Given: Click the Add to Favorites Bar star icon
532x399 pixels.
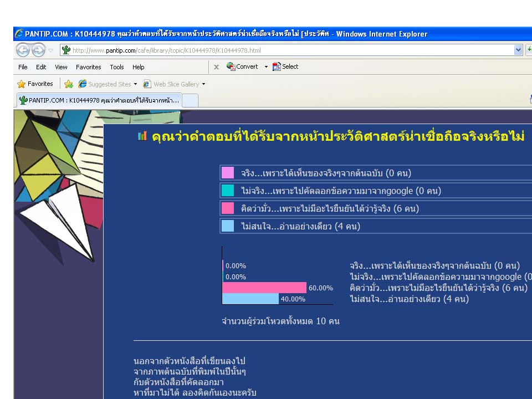Looking at the screenshot, I should point(69,84).
